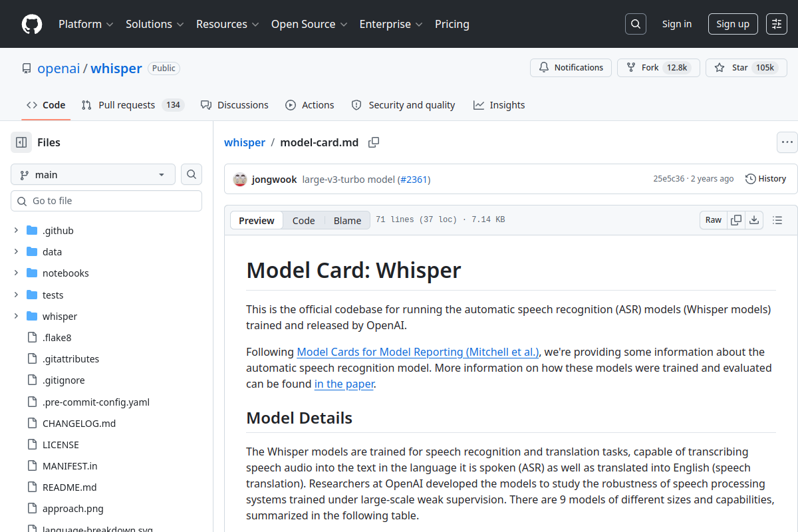The width and height of the screenshot is (798, 532).
Task: Click the file icon beside LICENSE
Action: [x=32, y=445]
